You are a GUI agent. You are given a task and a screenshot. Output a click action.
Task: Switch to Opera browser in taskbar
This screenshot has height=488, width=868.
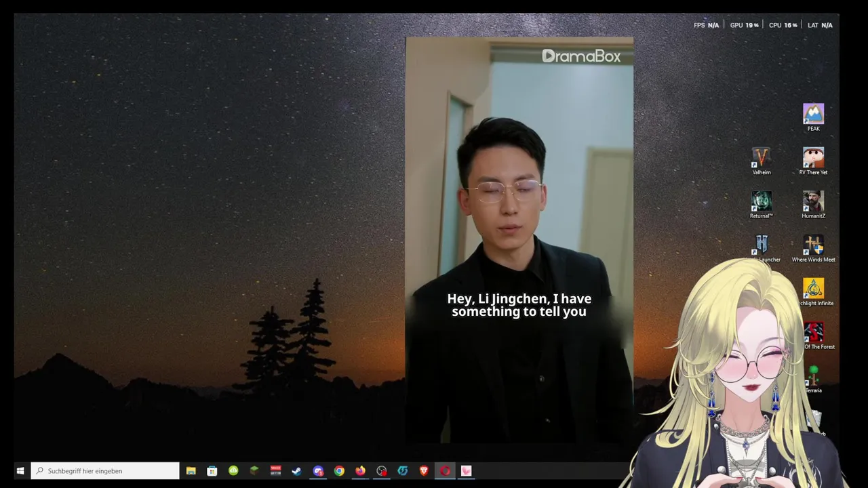pyautogui.click(x=445, y=471)
